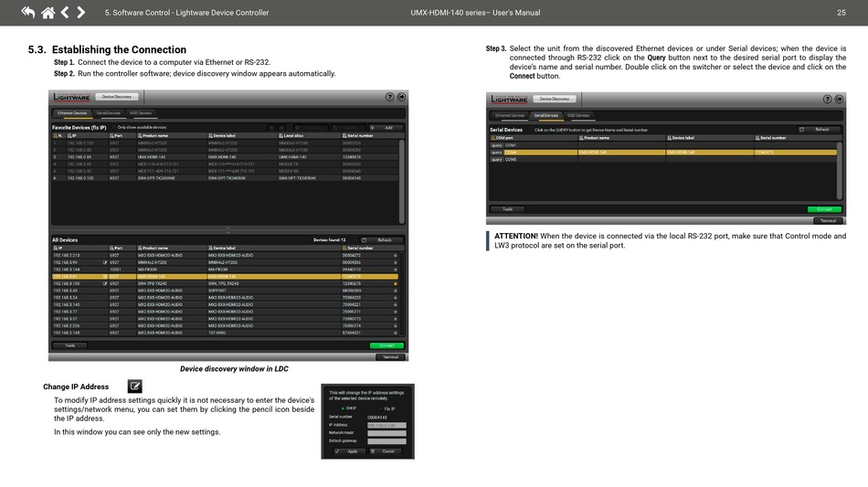868x487 pixels.
Task: Select All Devices row 192.168.3.144
Action: [x=225, y=270]
